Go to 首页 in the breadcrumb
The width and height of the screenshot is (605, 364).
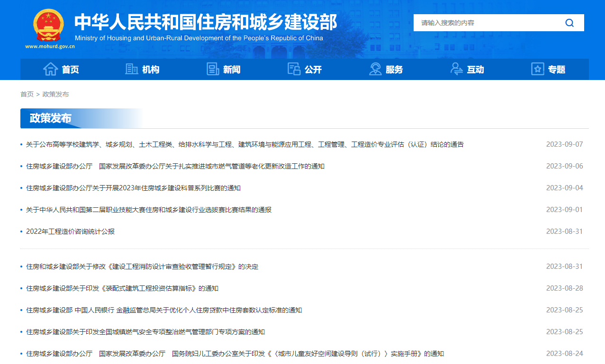click(x=27, y=94)
